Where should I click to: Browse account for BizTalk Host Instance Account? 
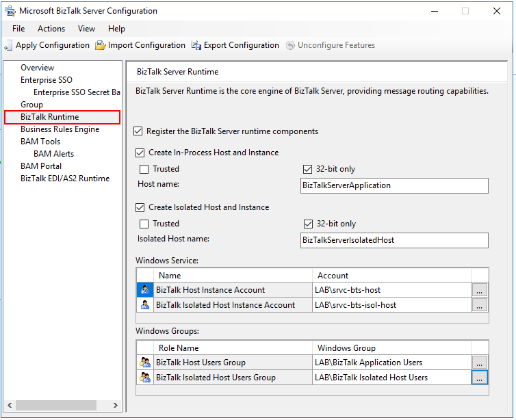(x=480, y=290)
